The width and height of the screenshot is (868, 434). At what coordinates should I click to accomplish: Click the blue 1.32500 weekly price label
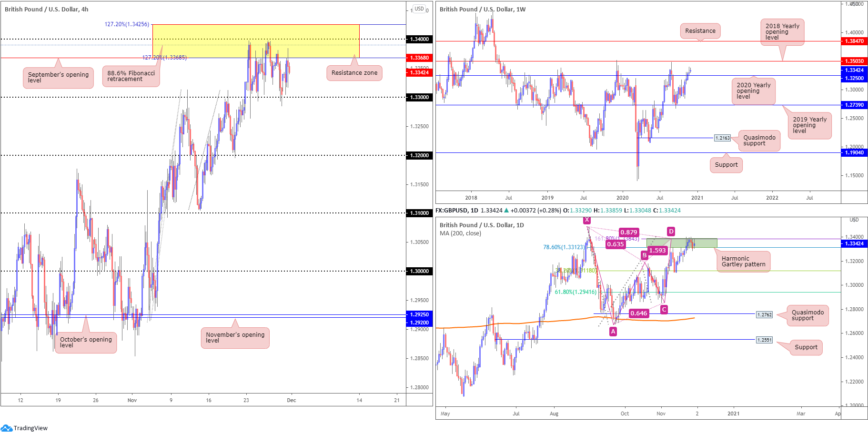854,78
